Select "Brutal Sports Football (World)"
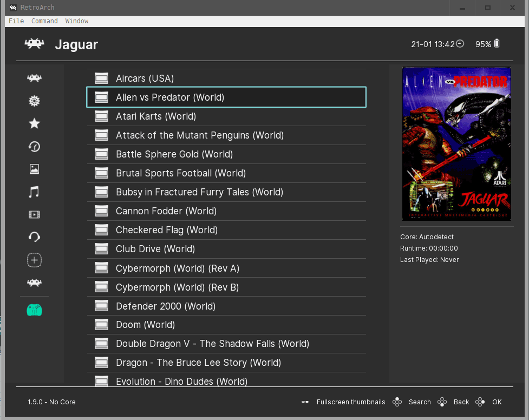This screenshot has width=529, height=420. coord(226,173)
